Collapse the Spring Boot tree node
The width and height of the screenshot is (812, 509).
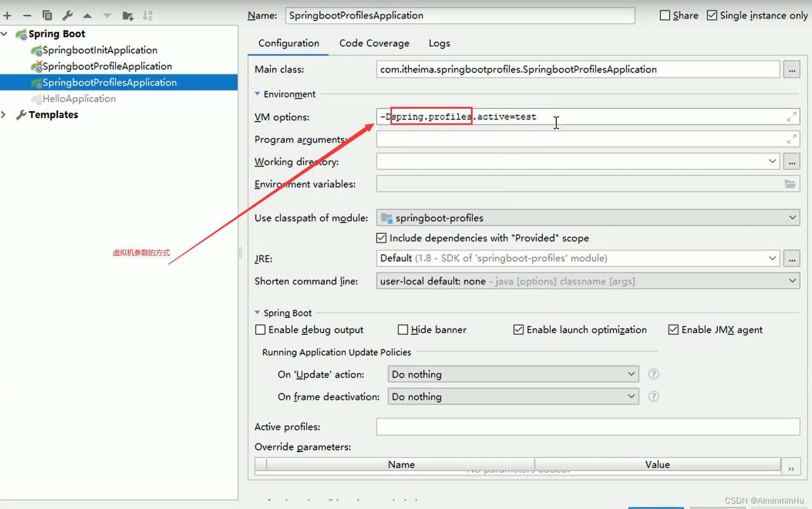point(4,34)
